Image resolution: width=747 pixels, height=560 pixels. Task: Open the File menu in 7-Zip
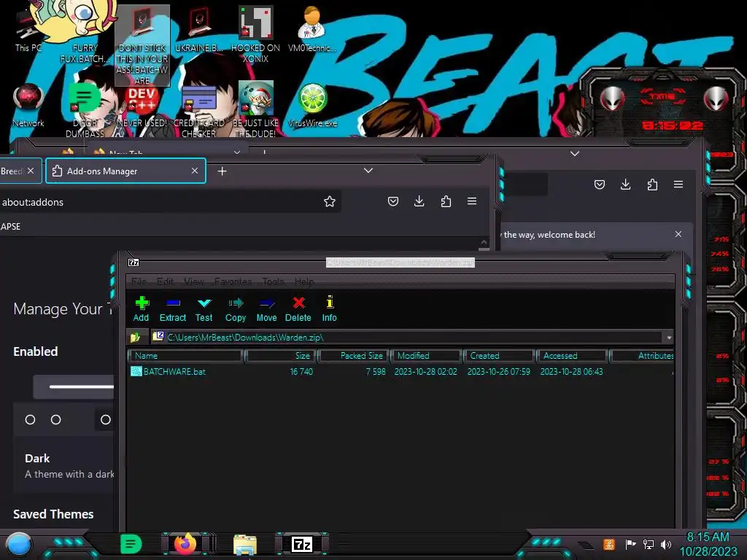coord(139,281)
